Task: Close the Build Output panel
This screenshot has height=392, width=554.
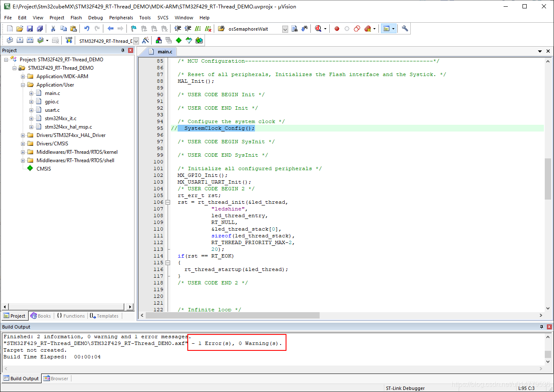Action: coord(549,327)
